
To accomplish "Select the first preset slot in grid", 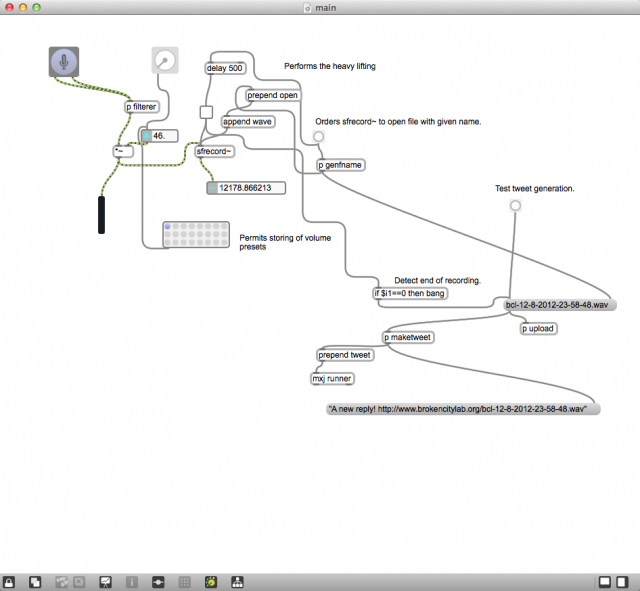I will (168, 228).
